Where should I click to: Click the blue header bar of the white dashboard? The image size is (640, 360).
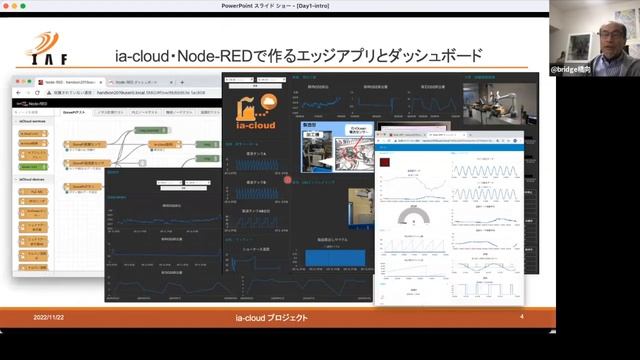(x=449, y=147)
